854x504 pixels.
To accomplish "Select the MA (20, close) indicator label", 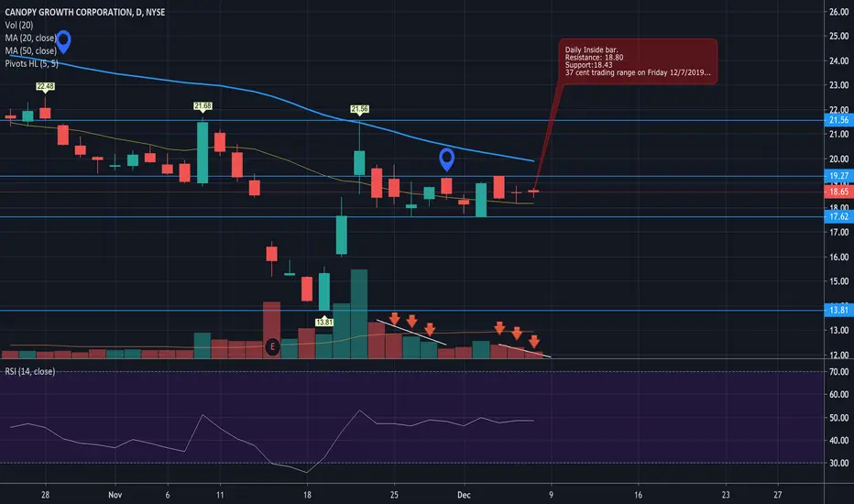I will [30, 38].
